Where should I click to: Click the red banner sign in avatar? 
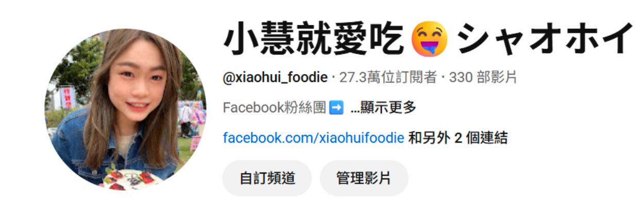[x=67, y=97]
